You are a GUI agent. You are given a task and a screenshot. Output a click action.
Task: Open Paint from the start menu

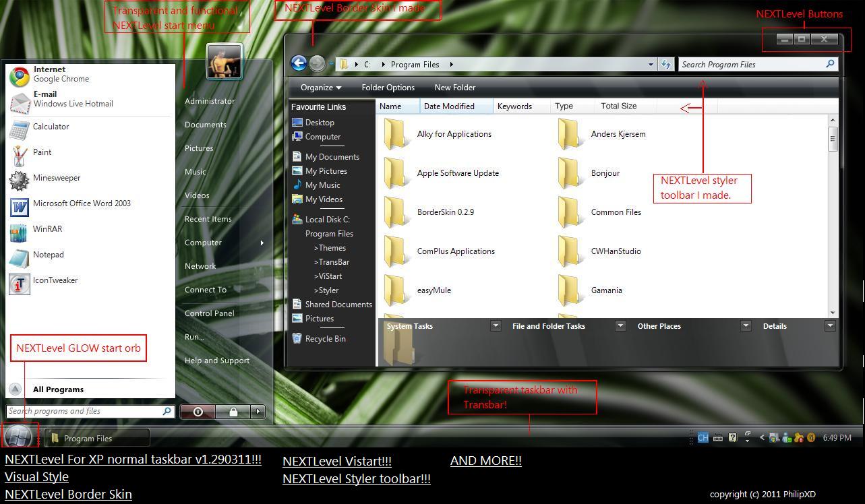(42, 152)
